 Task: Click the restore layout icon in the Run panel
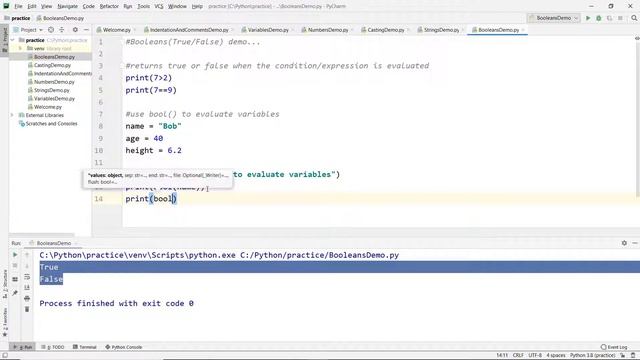[x=15, y=279]
